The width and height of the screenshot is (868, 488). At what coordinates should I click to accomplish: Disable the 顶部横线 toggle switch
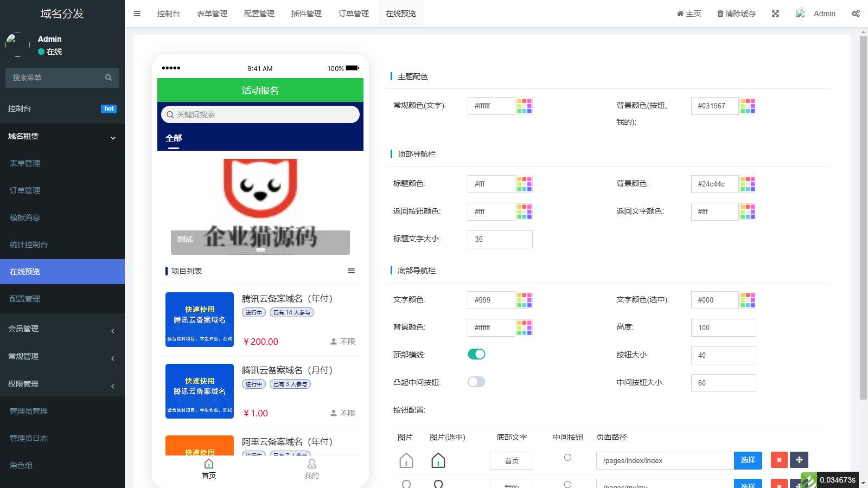point(476,354)
